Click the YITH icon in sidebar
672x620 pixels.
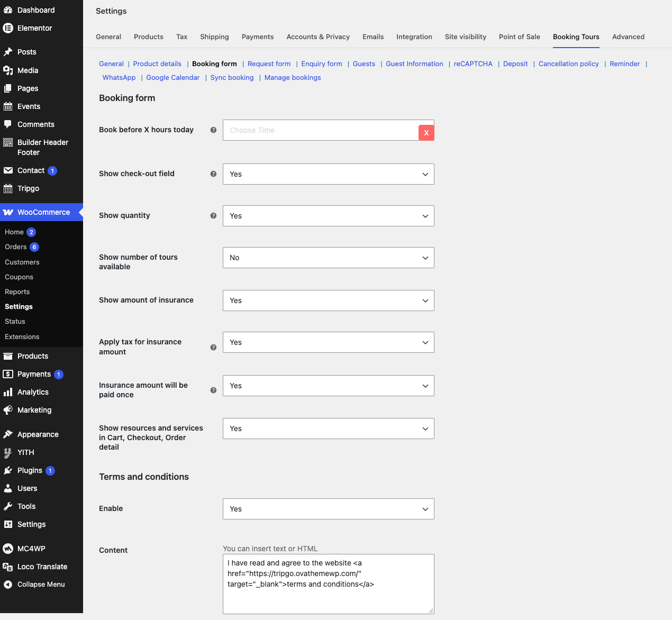[8, 452]
